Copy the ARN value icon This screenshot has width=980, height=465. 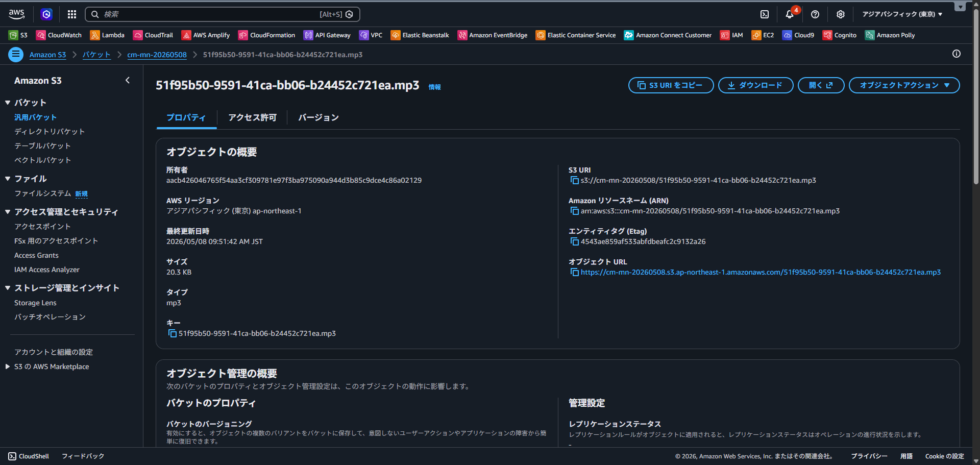[574, 211]
